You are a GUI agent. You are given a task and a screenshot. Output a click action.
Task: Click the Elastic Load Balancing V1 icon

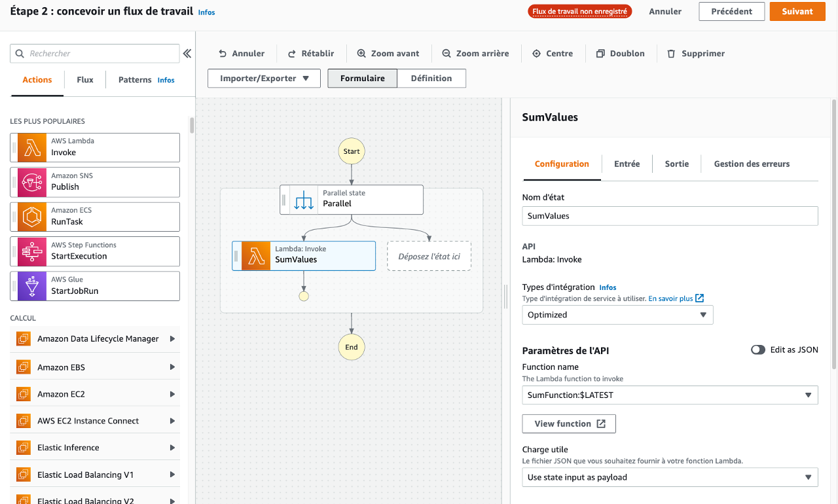pos(24,475)
